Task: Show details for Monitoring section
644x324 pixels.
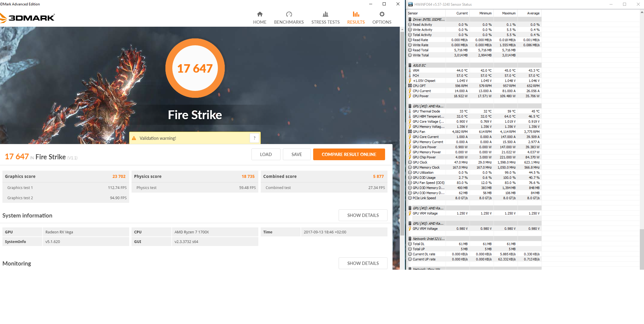Action: 363,263
